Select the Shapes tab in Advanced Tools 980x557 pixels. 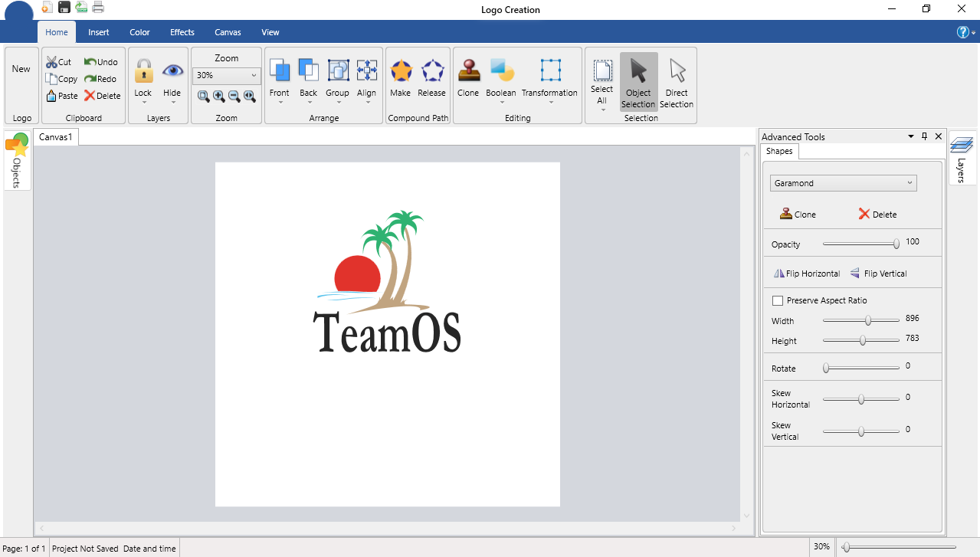[x=779, y=152]
